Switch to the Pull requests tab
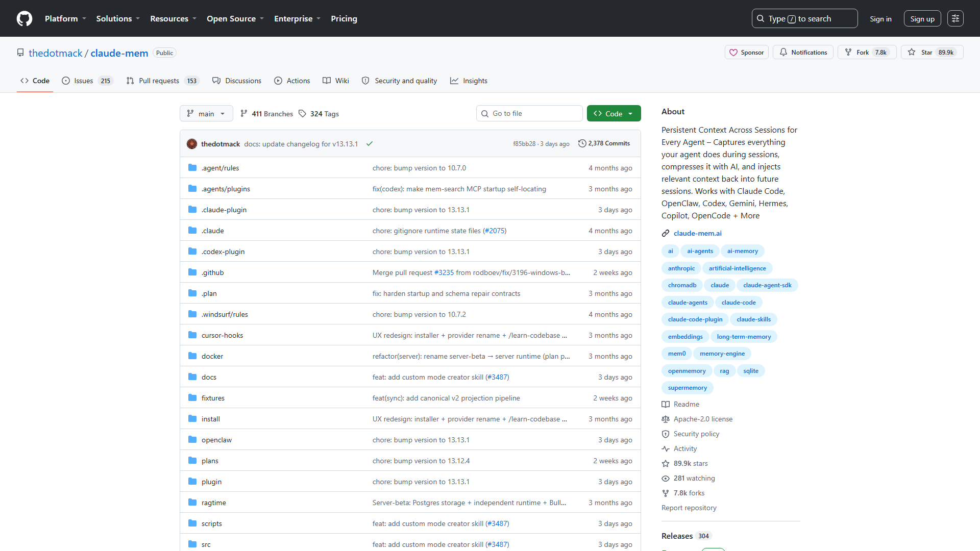Screen dimensions: 980x551 click(162, 81)
